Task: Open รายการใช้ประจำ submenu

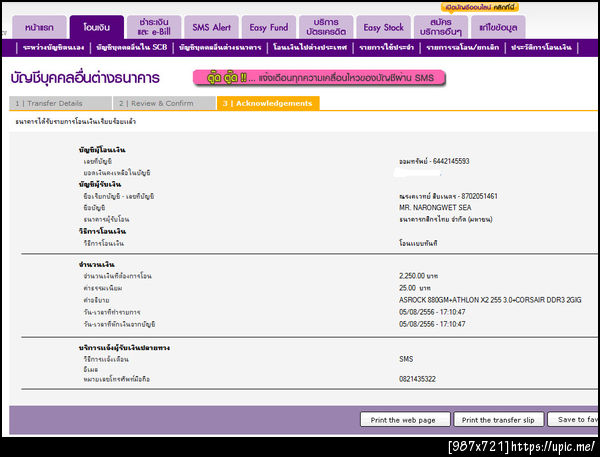Action: [386, 47]
